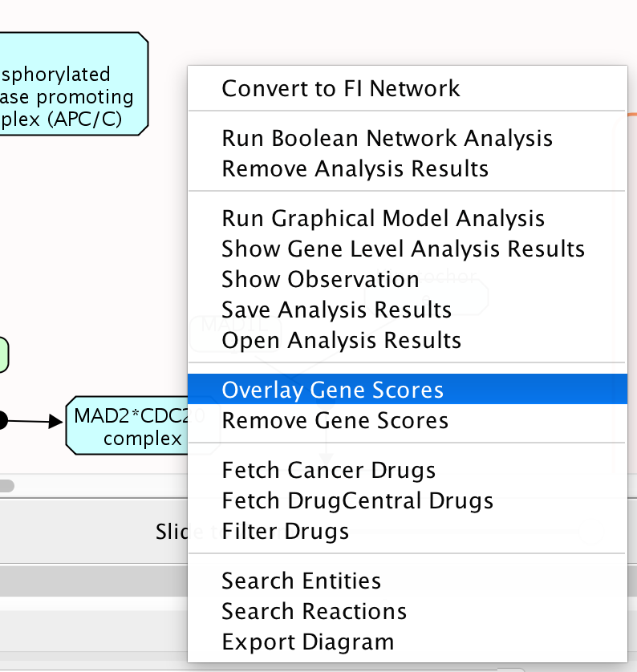Select Remove Gene Scores
Image resolution: width=637 pixels, height=672 pixels.
(335, 420)
